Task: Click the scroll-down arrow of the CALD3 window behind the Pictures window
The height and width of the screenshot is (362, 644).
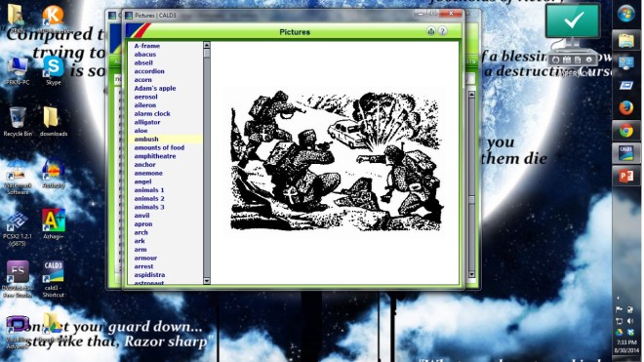Action: point(471,274)
